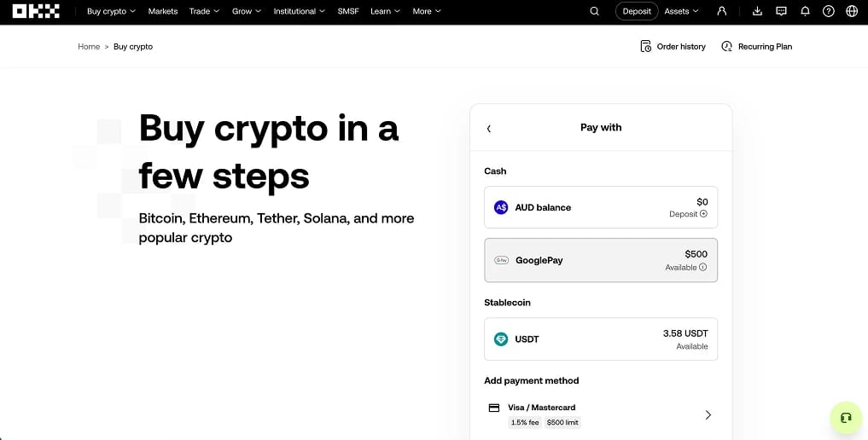Click the $500 limit tag
This screenshot has width=868, height=440.
pos(562,422)
